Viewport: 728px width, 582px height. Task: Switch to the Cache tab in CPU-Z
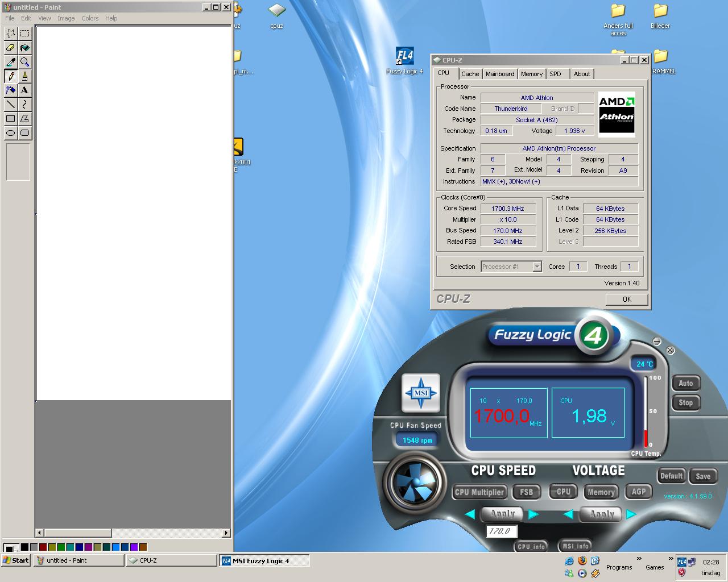click(x=470, y=74)
